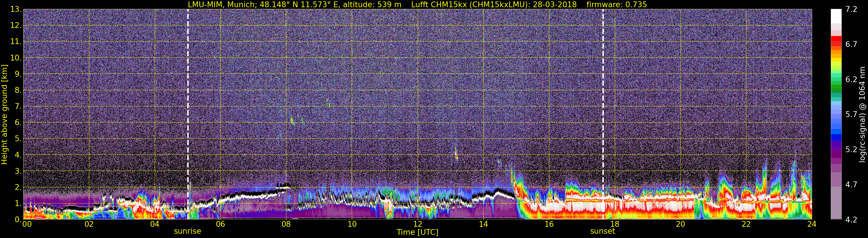Click the time axis tick '20'
This screenshot has width=868, height=238.
[680, 224]
